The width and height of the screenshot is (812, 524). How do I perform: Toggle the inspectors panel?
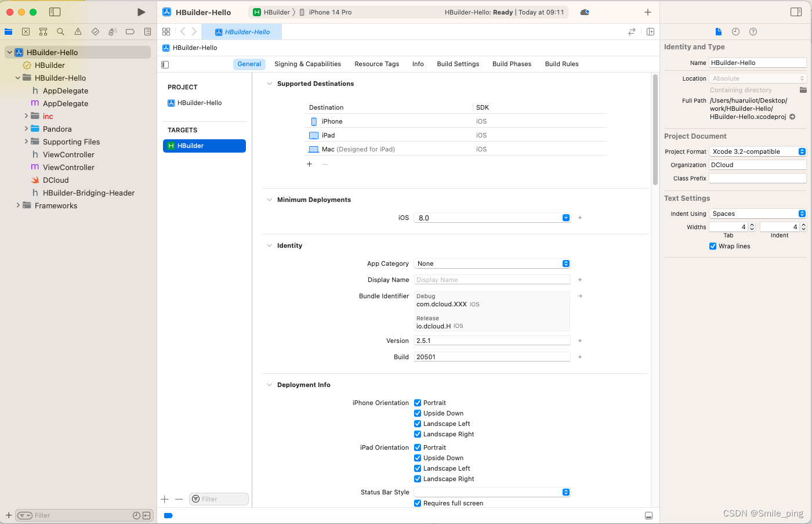coord(796,12)
